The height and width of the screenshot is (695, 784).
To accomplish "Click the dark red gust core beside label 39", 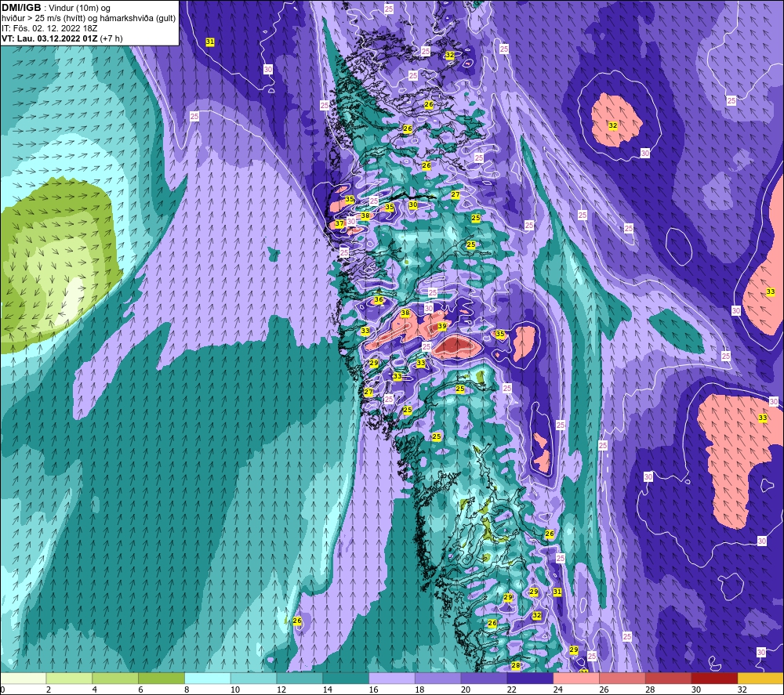I will pos(456,344).
